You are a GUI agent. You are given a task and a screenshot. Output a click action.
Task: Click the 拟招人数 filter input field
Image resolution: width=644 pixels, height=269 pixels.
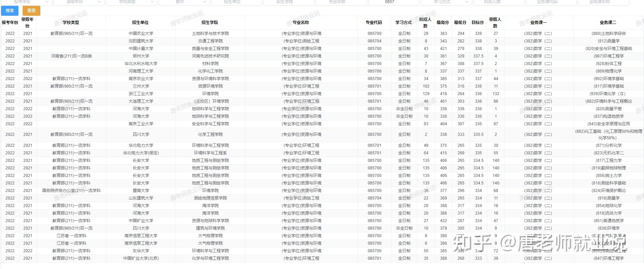pos(499,2)
